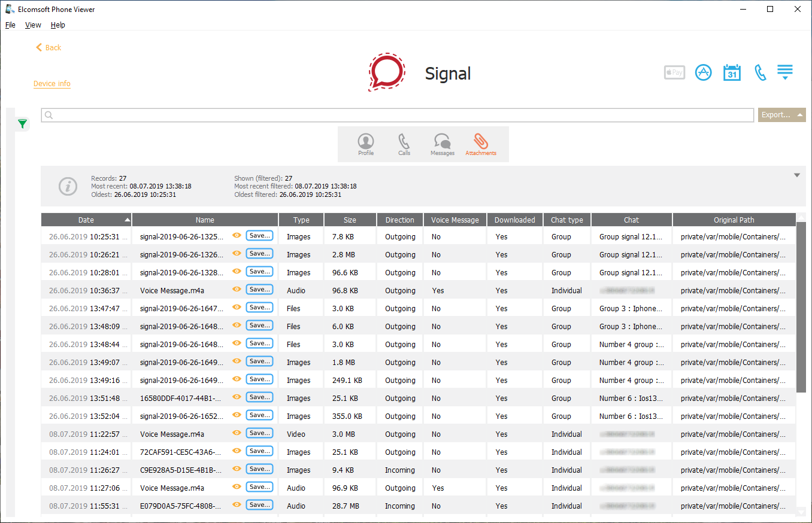Click the green filter funnel icon
This screenshot has width=812, height=523.
(22, 124)
